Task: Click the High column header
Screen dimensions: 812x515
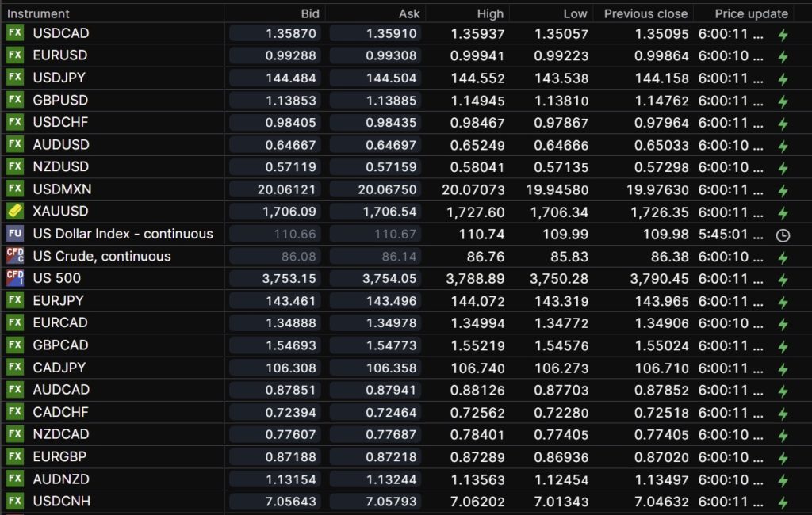Action: point(490,13)
